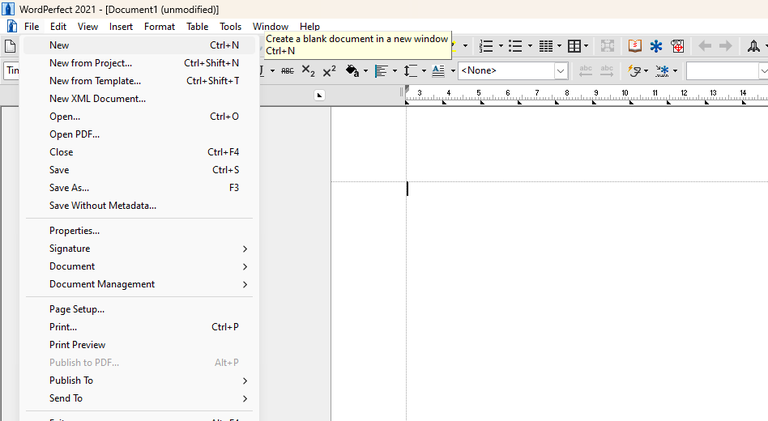Choose Print Preview entry

pyautogui.click(x=139, y=345)
